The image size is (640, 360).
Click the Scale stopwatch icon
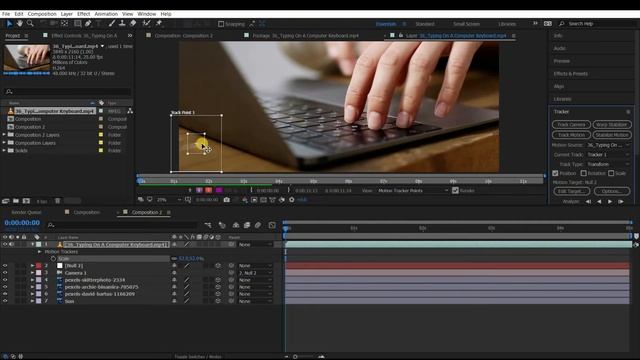click(53, 259)
